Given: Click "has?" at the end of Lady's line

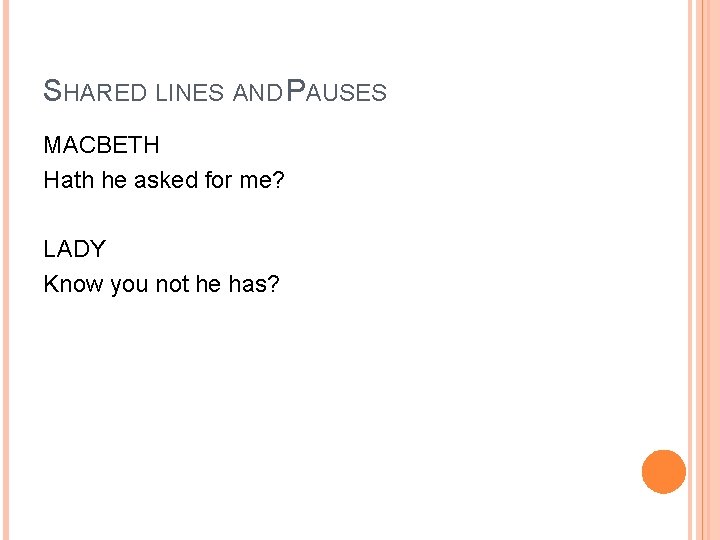Looking at the screenshot, I should [254, 284].
